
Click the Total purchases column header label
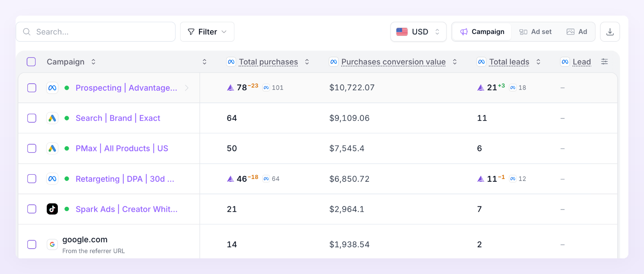point(268,62)
